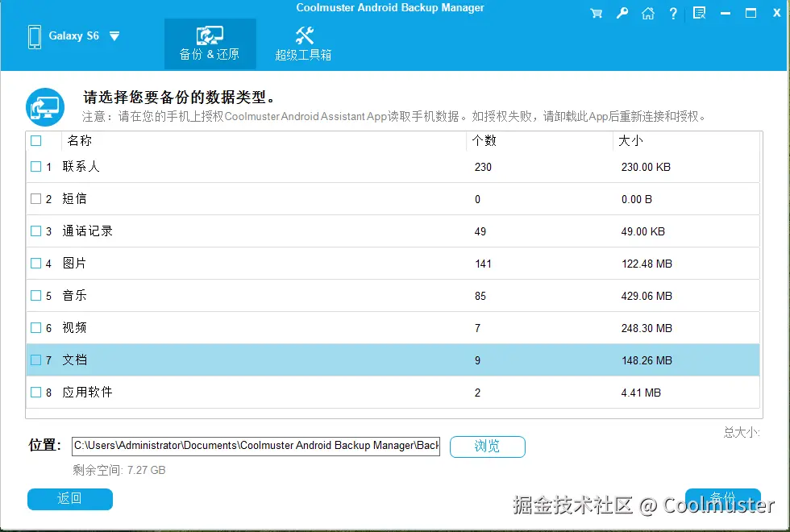Click the 122.48 MB size value
The height and width of the screenshot is (532, 790).
647,264
